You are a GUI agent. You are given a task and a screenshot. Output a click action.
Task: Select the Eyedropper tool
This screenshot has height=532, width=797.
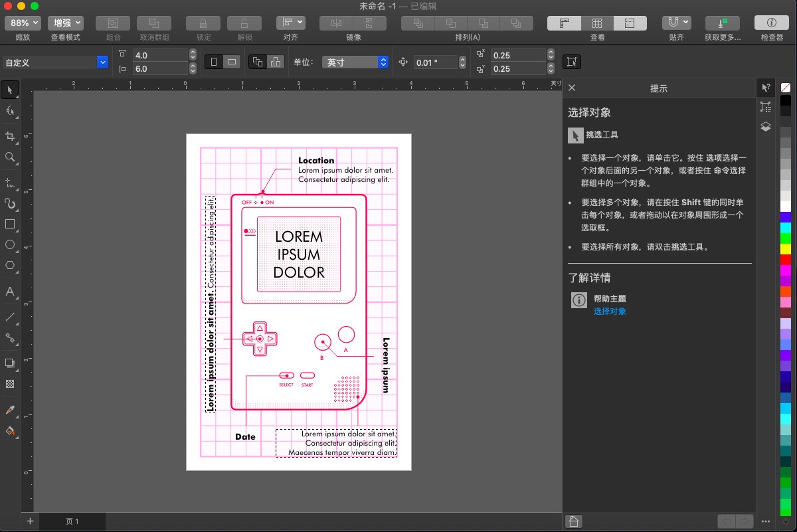pos(10,409)
